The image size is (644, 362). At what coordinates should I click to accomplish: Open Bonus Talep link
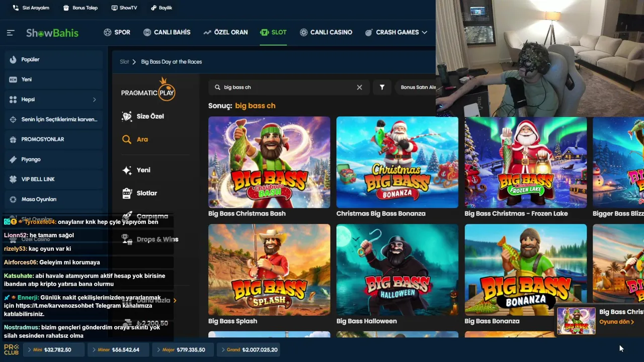click(80, 8)
